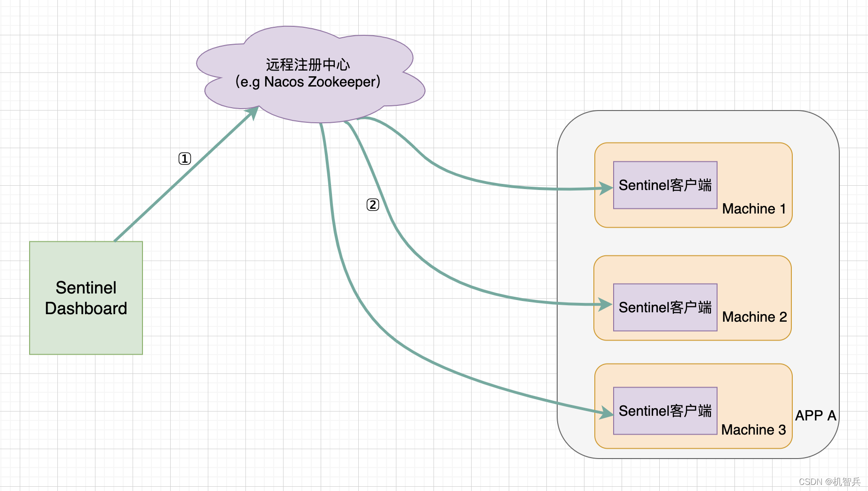The height and width of the screenshot is (491, 868).
Task: Select Sentinel客户端 box in Machine 1
Action: click(665, 185)
